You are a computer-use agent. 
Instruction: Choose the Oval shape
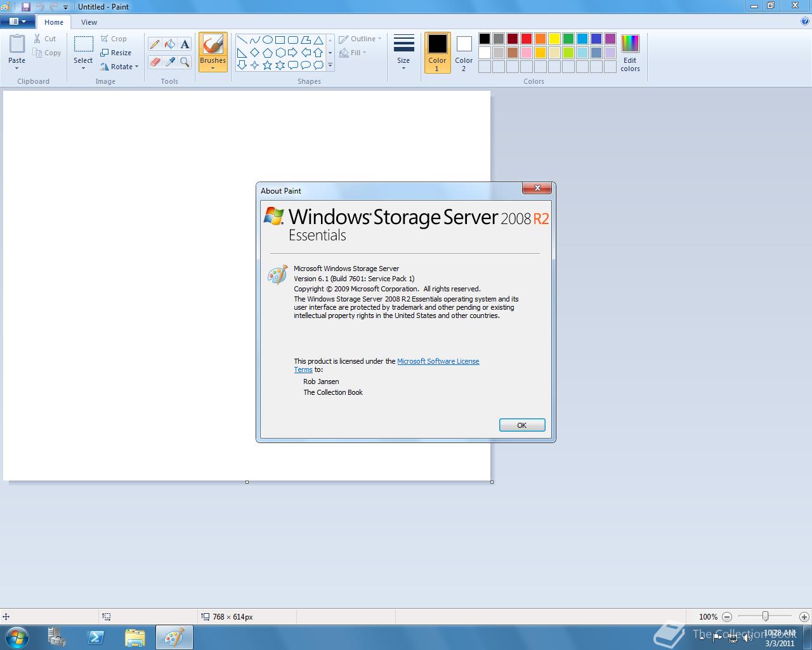[x=267, y=39]
